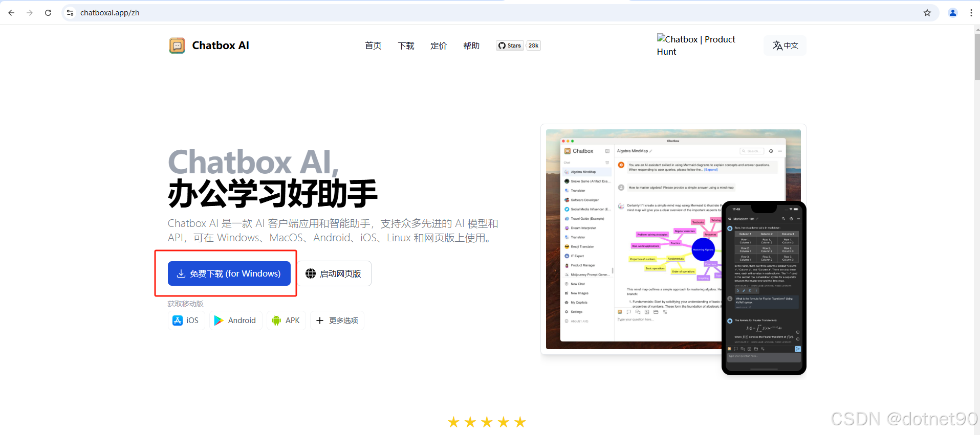Open site information icon in address bar
980x435 pixels.
[x=70, y=13]
